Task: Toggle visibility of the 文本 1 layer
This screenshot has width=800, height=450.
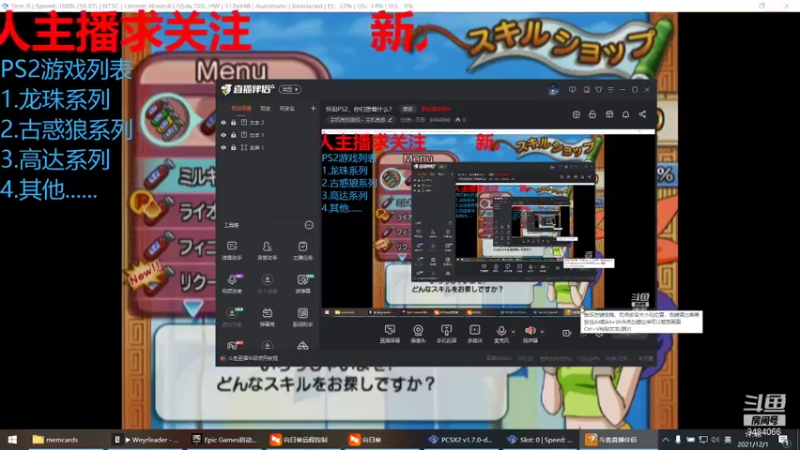Action: point(223,135)
